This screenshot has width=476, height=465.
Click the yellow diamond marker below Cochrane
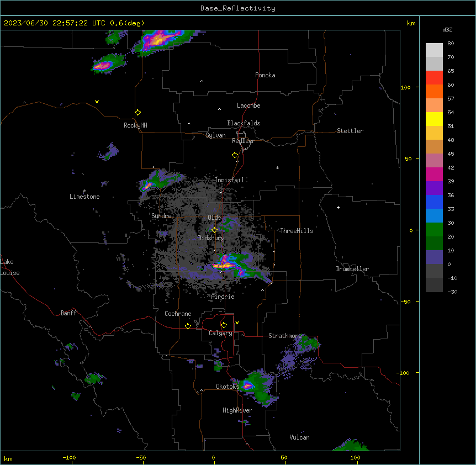pos(188,326)
